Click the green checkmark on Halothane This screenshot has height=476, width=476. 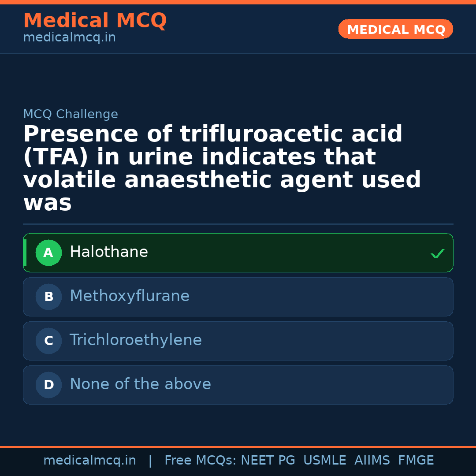(437, 253)
